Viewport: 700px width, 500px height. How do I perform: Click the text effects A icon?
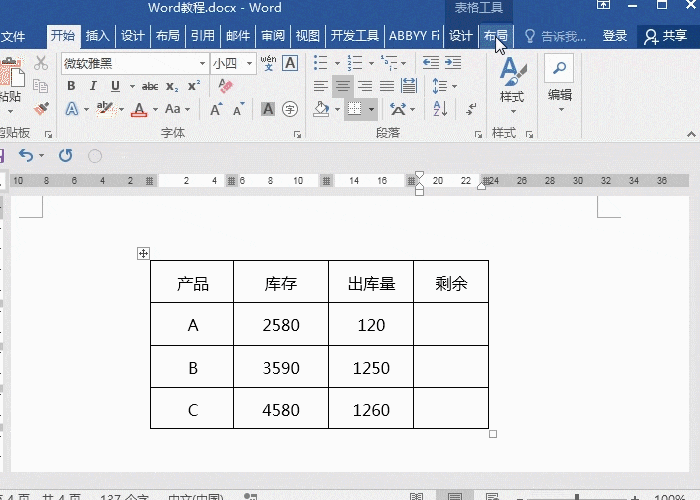tap(72, 109)
